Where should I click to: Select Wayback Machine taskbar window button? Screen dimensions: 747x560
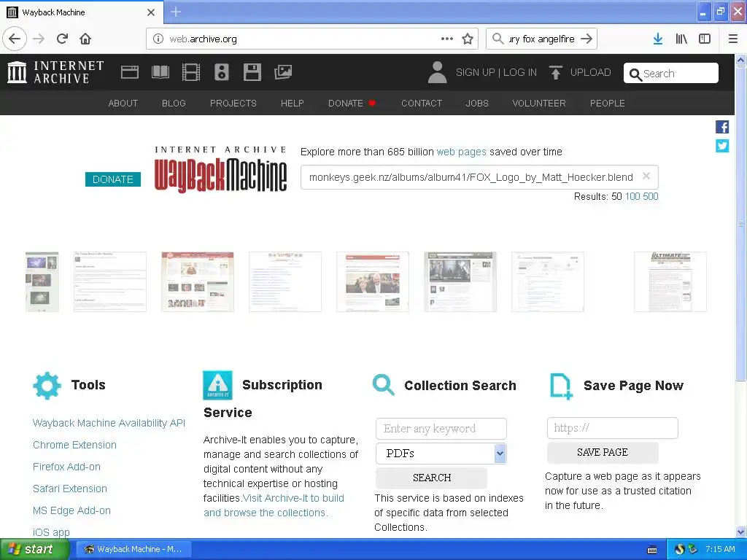[x=133, y=549]
